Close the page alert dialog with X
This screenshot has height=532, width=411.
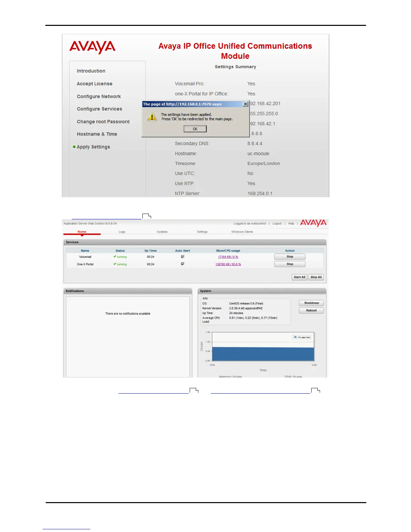(245, 104)
